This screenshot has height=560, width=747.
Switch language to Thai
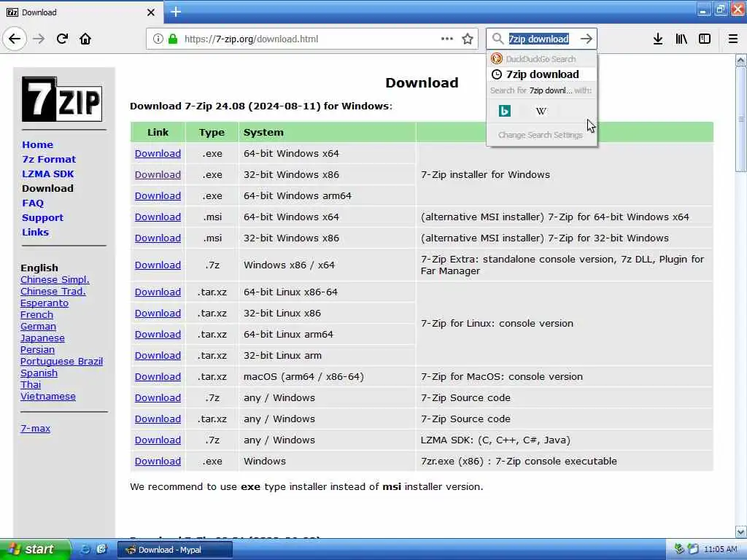tap(31, 385)
